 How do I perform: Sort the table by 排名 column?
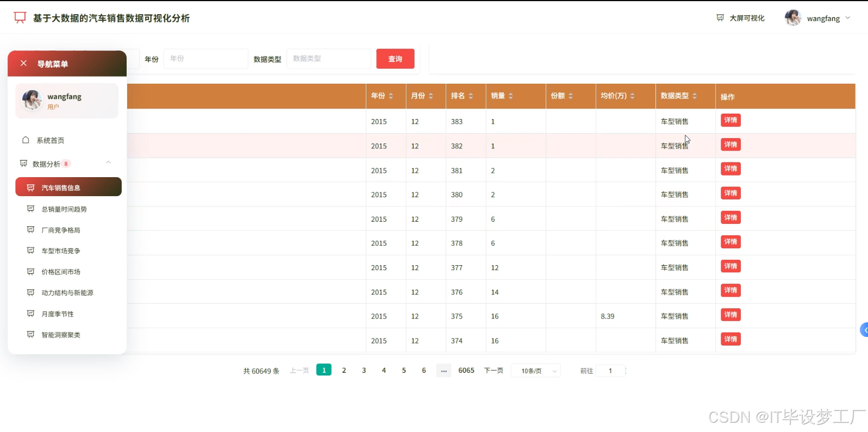tap(471, 96)
